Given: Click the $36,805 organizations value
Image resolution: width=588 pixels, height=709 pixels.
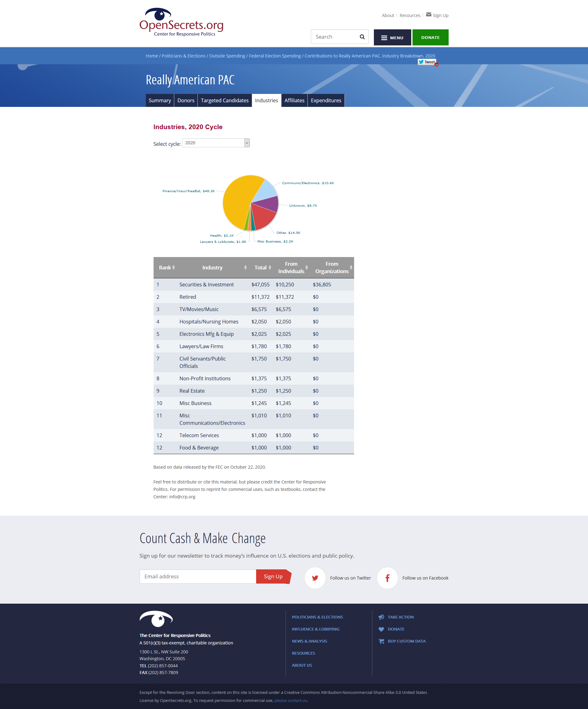Looking at the screenshot, I should coord(322,285).
